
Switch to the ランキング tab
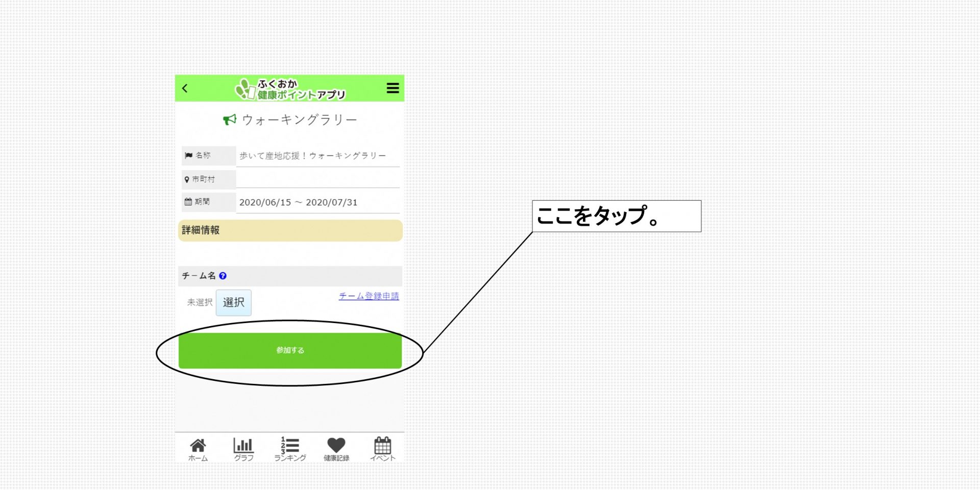click(x=290, y=449)
